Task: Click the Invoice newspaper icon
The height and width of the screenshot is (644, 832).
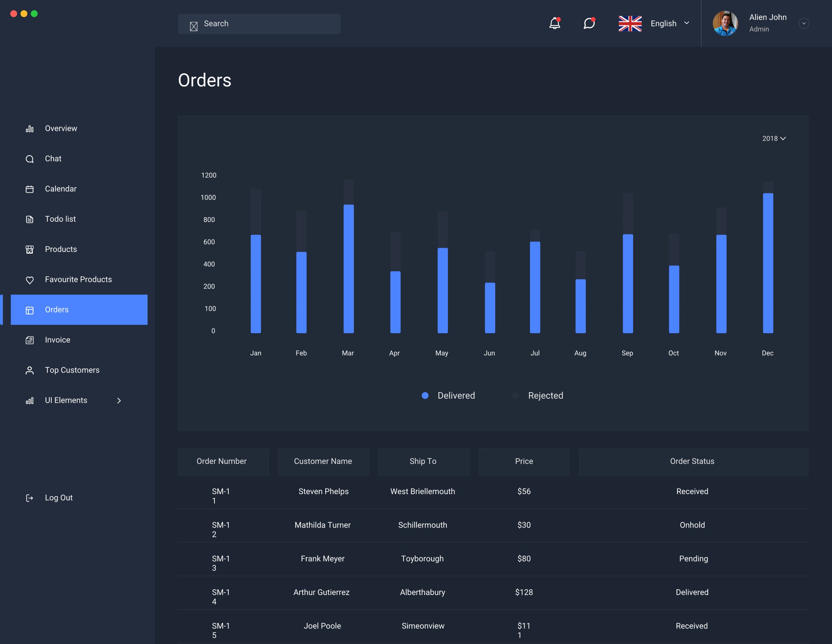Action: pos(29,340)
